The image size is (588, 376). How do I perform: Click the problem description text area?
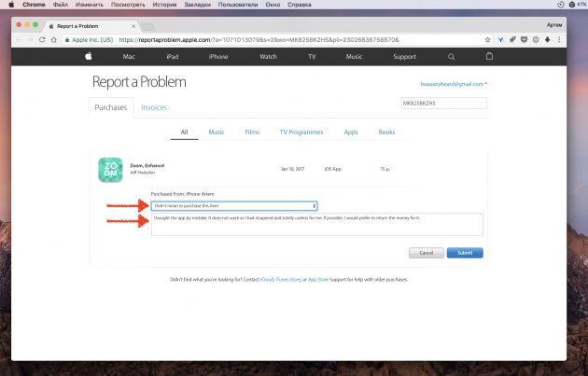(x=316, y=224)
